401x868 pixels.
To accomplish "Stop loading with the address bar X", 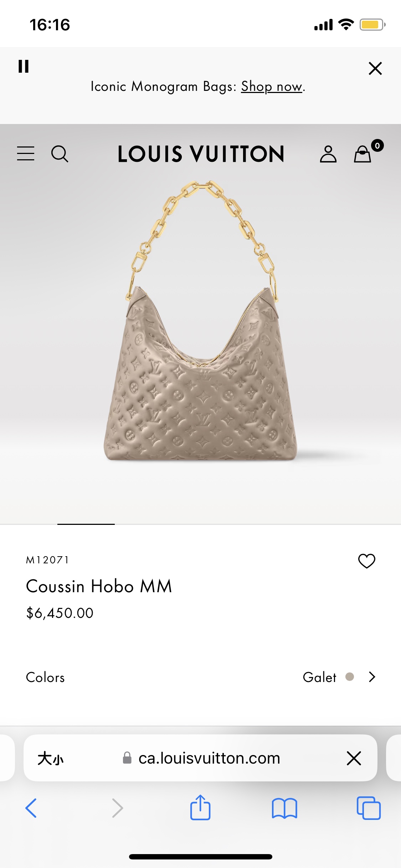I will click(354, 758).
